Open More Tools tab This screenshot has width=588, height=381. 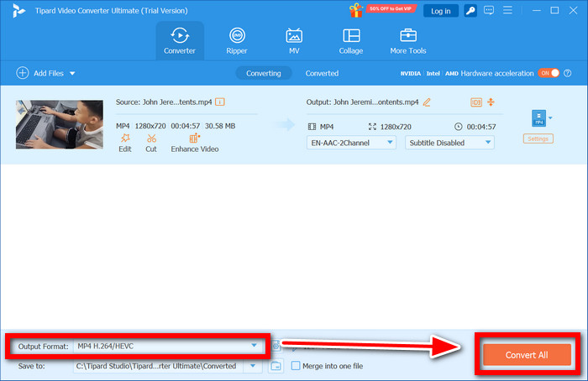(x=408, y=41)
